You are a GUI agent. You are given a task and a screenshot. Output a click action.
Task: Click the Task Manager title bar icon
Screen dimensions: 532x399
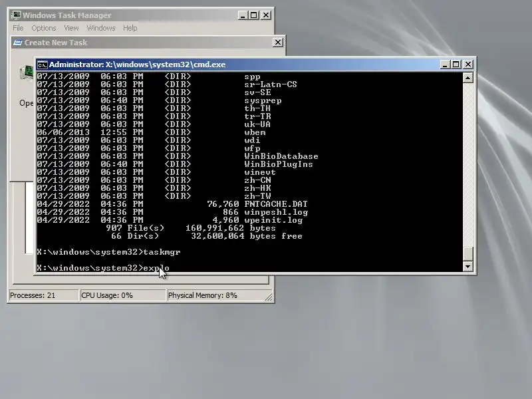(16, 15)
